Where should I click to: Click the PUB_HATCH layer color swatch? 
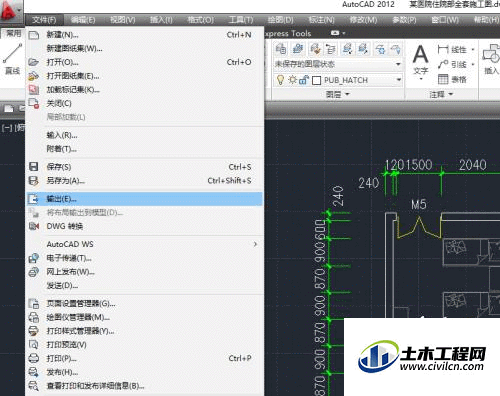click(317, 80)
